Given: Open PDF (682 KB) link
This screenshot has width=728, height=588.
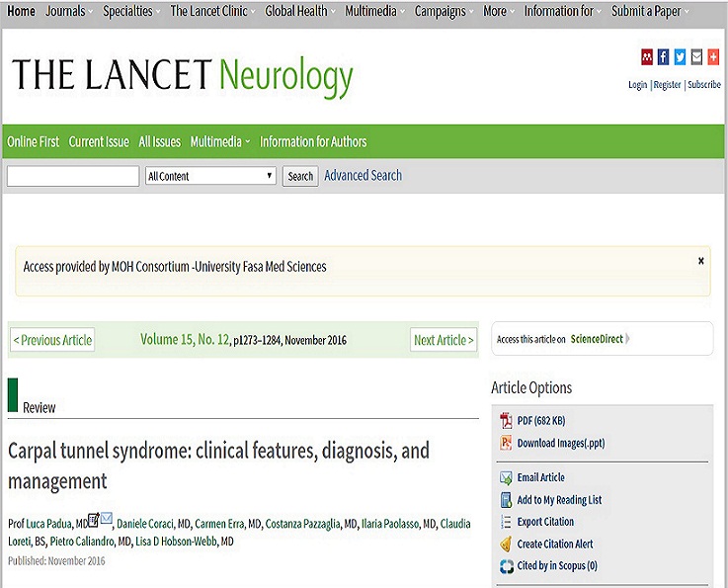Looking at the screenshot, I should [541, 421].
